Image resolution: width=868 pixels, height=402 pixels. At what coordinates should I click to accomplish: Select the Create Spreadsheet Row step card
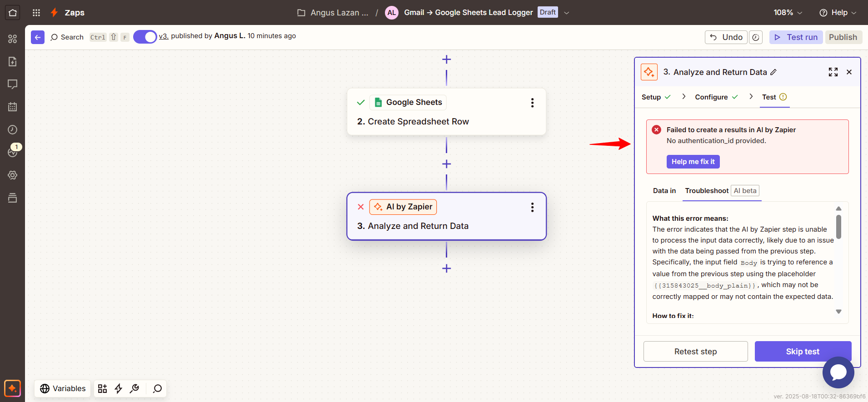point(446,112)
